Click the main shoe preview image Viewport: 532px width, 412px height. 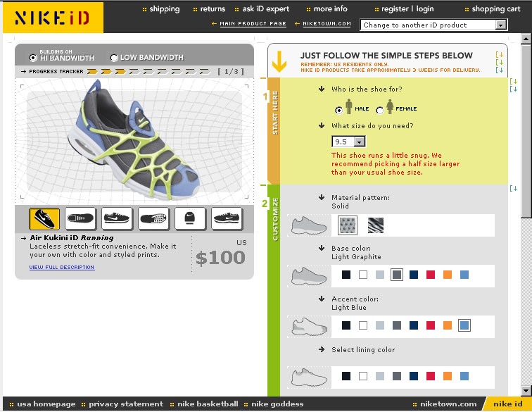point(134,142)
